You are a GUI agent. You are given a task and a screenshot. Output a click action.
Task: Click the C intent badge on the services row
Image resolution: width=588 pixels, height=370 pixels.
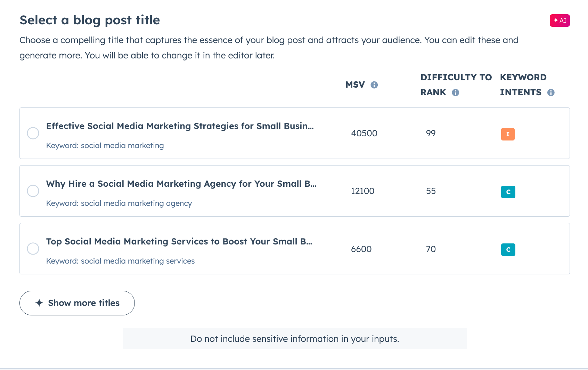pos(508,249)
